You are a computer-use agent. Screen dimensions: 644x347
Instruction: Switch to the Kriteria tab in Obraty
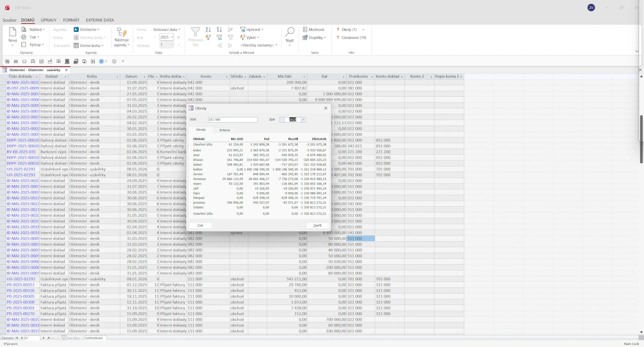click(225, 130)
